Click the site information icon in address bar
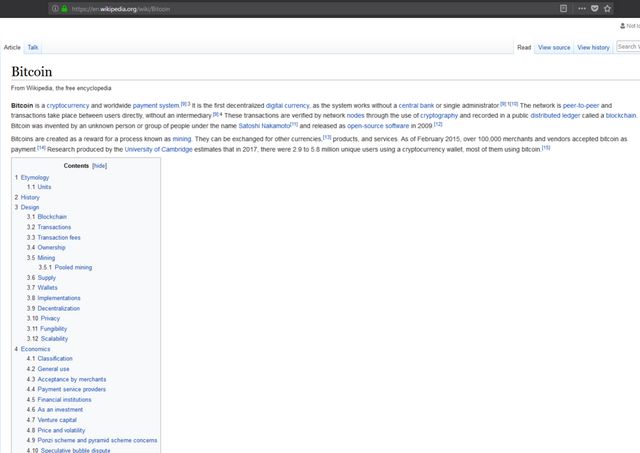Image resolution: width=640 pixels, height=453 pixels. (55, 9)
